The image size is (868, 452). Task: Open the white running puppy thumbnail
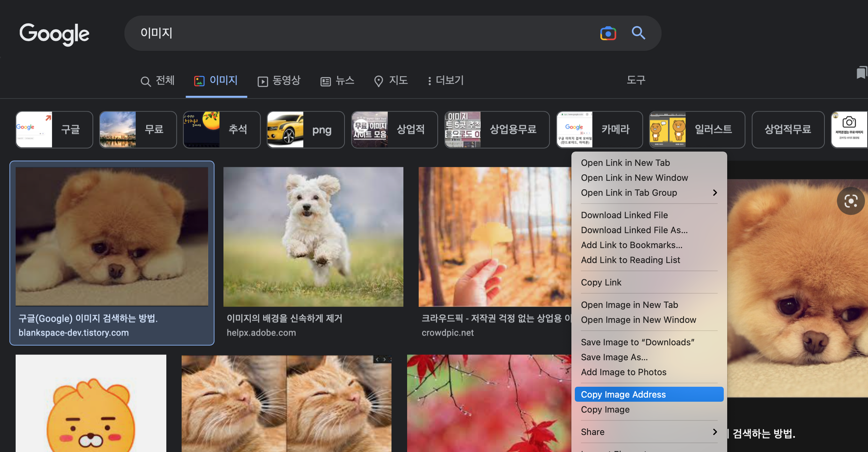click(313, 237)
